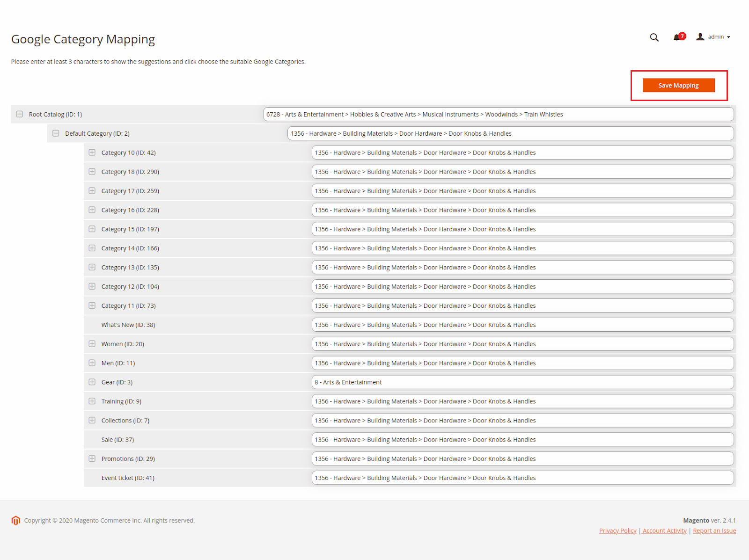Open the Report an Issue link
749x560 pixels.
pos(714,531)
